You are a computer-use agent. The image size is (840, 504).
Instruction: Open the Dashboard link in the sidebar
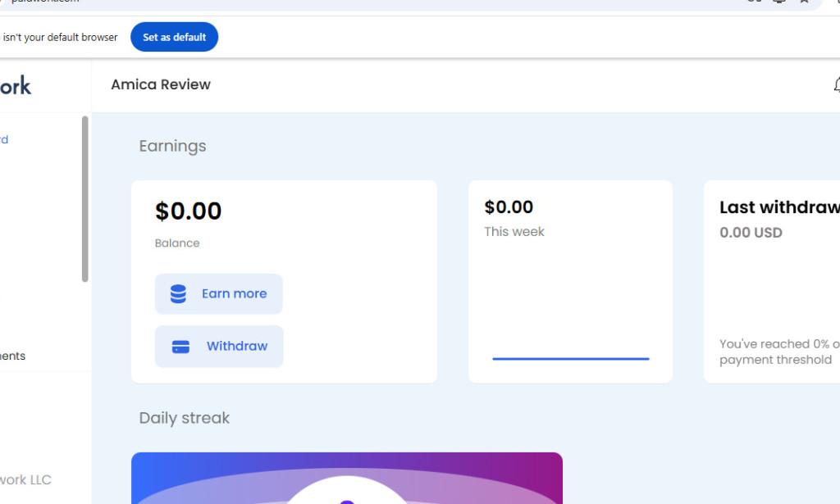(x=3, y=139)
